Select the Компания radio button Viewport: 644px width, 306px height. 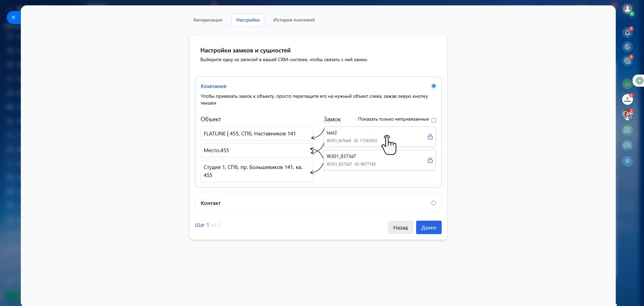434,86
